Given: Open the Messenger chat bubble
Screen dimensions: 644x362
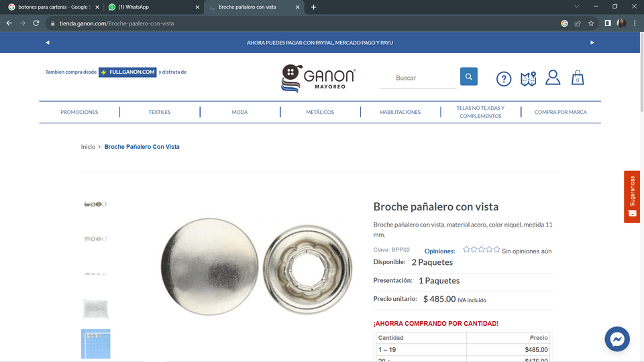Looking at the screenshot, I should tap(617, 339).
